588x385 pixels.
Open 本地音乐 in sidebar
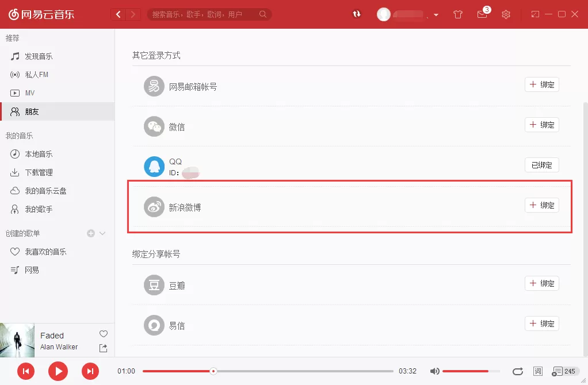pos(58,154)
